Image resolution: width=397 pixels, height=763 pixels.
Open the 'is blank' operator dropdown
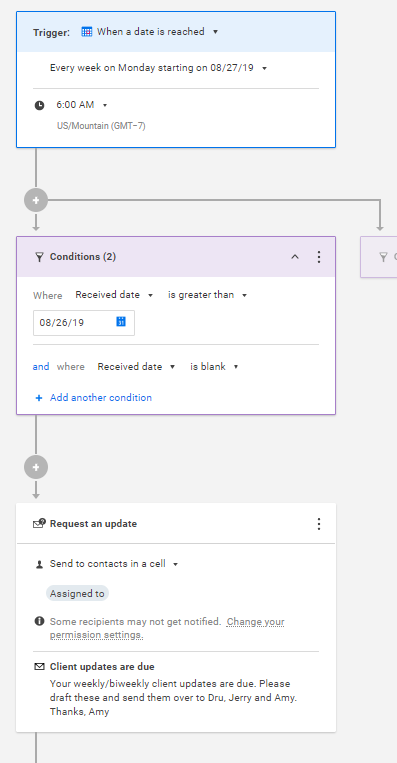[214, 367]
